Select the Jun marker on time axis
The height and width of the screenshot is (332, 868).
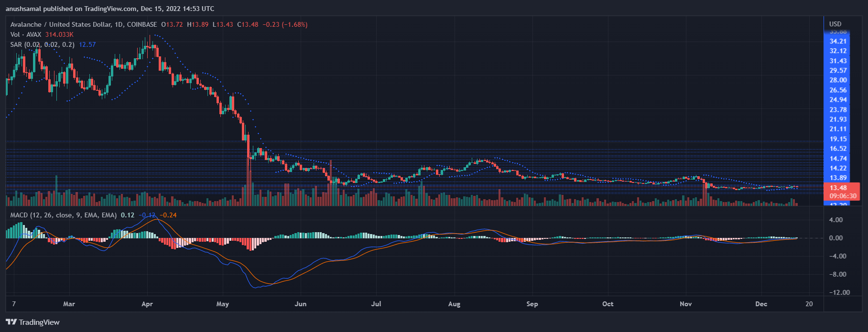pyautogui.click(x=301, y=304)
